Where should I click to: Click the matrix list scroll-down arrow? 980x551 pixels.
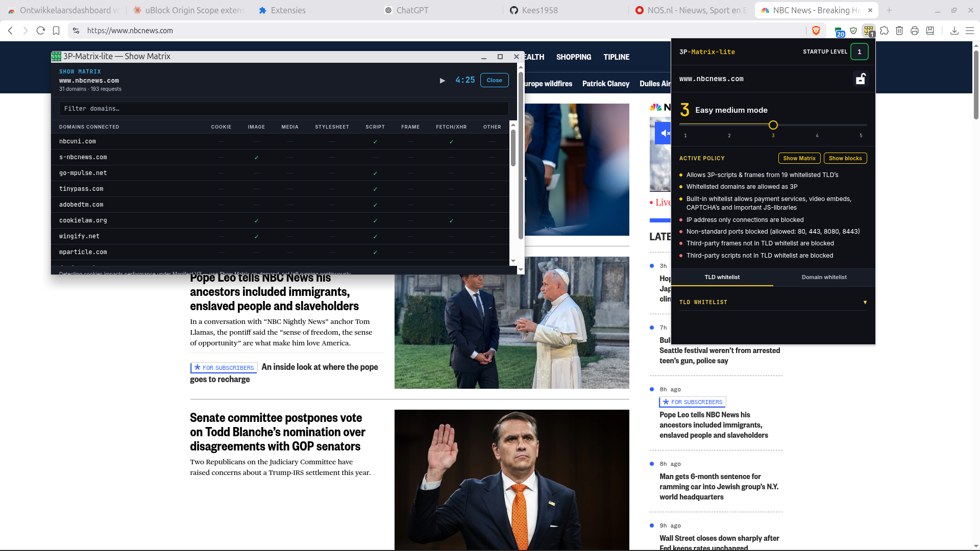pos(513,261)
